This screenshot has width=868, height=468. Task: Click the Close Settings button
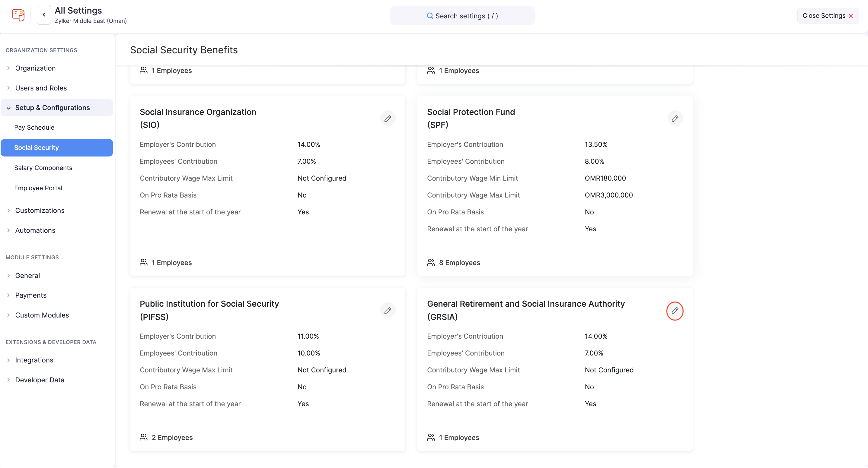point(828,16)
